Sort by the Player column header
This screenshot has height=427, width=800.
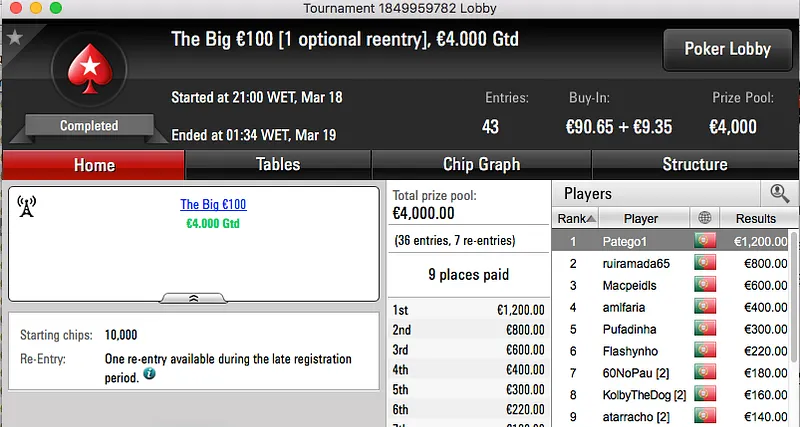(641, 218)
